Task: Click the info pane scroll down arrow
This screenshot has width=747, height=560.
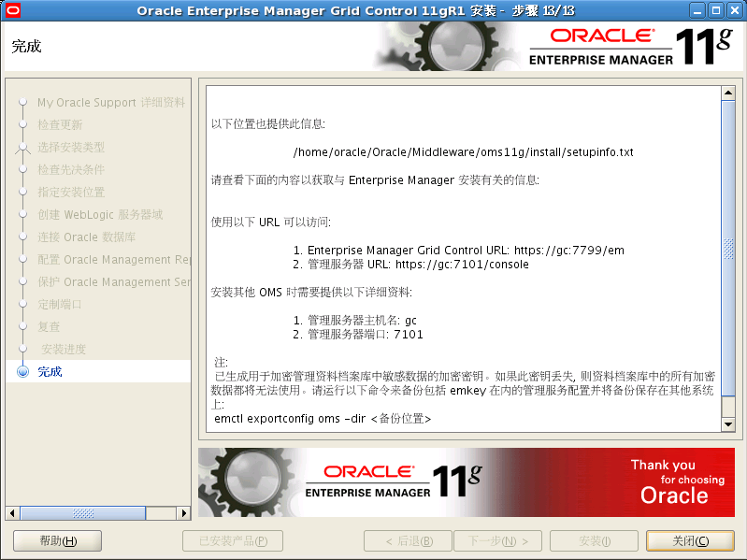Action: (728, 424)
